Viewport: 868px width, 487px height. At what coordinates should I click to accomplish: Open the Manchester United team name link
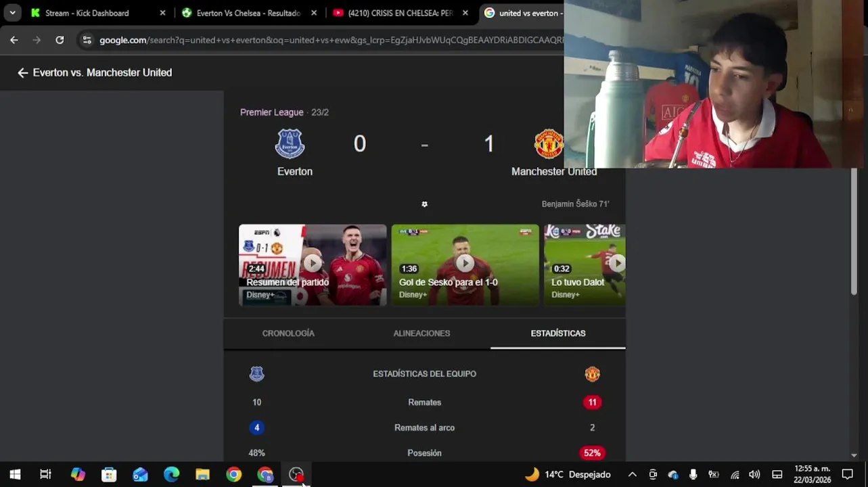(x=554, y=172)
